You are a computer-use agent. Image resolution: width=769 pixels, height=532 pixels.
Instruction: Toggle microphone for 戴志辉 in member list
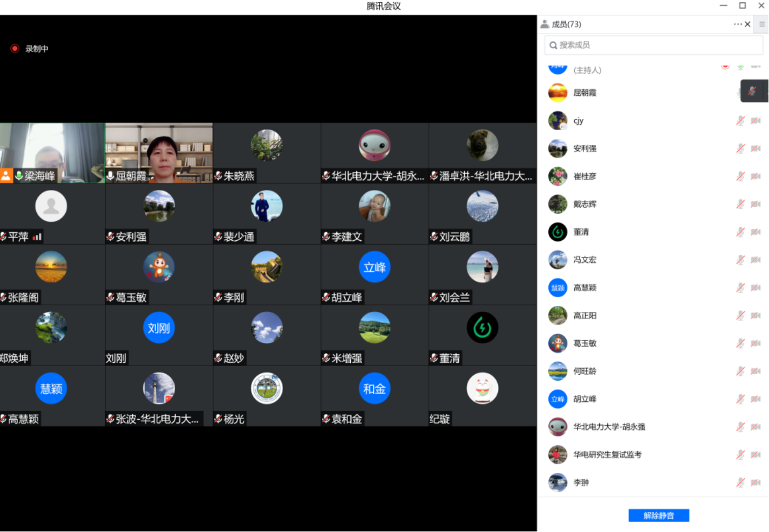point(740,204)
